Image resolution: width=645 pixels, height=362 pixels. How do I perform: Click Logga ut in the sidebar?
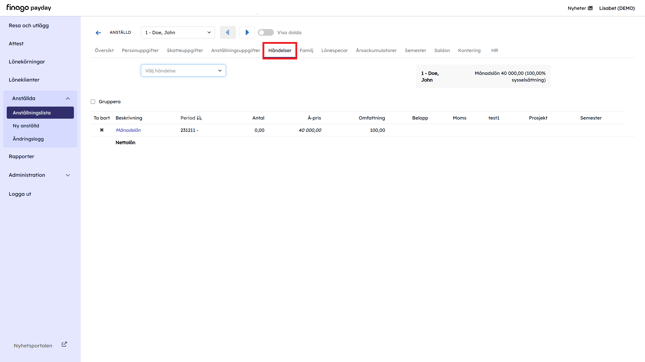pyautogui.click(x=20, y=194)
